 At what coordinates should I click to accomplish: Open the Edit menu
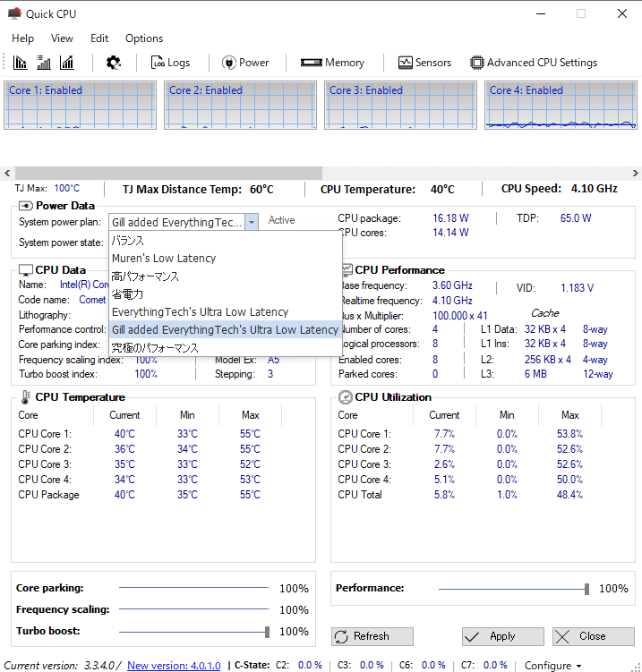tap(99, 38)
